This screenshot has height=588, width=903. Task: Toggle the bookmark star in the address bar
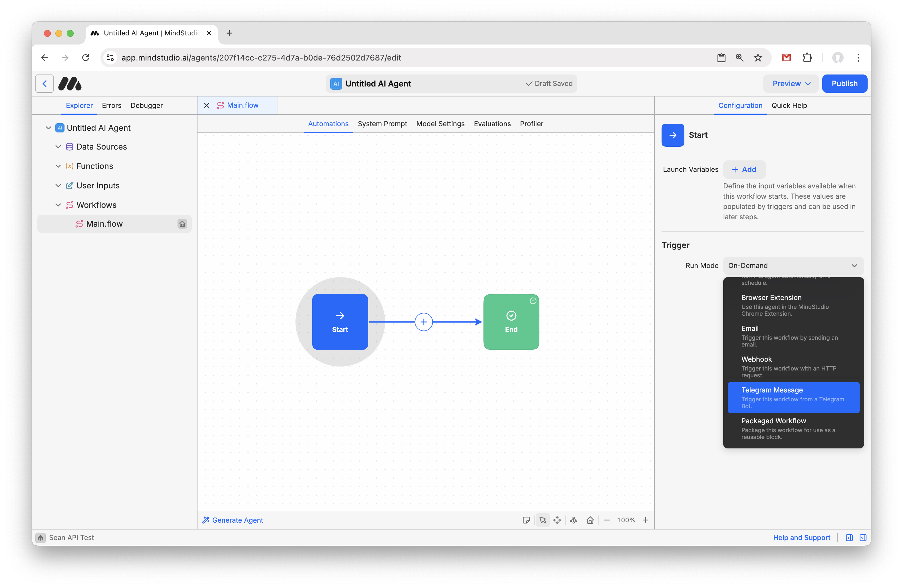[758, 58]
